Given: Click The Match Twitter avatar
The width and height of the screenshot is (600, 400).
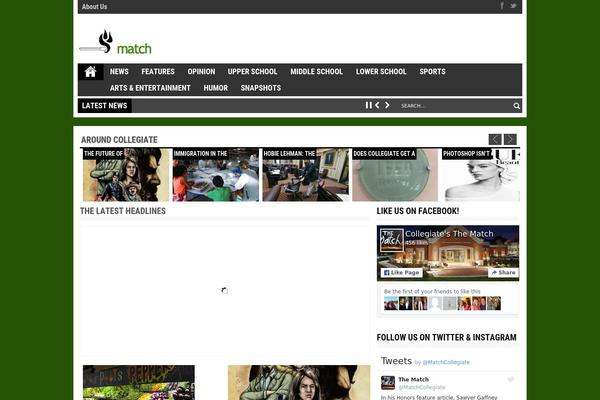Looking at the screenshot, I should pos(388,383).
